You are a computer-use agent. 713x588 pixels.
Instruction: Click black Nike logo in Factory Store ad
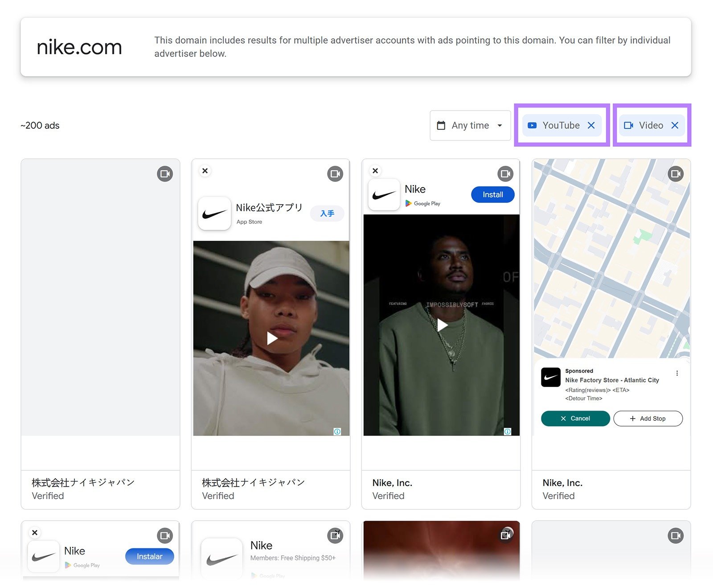click(x=551, y=377)
